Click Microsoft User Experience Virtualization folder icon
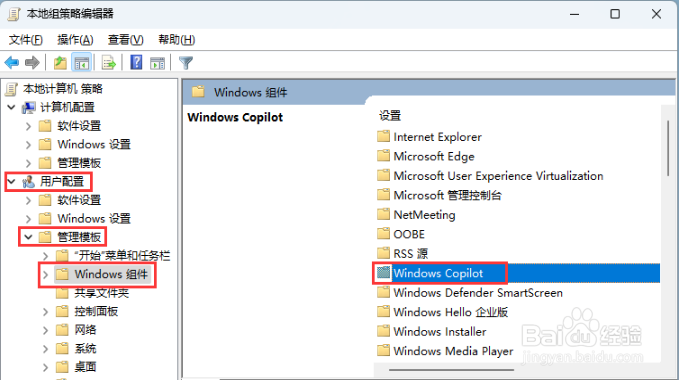Screen dimensions: 680x380 tap(383, 176)
